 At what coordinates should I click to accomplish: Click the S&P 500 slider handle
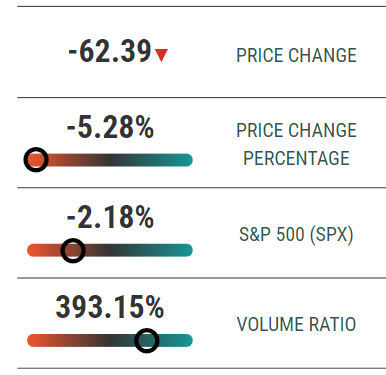point(73,250)
